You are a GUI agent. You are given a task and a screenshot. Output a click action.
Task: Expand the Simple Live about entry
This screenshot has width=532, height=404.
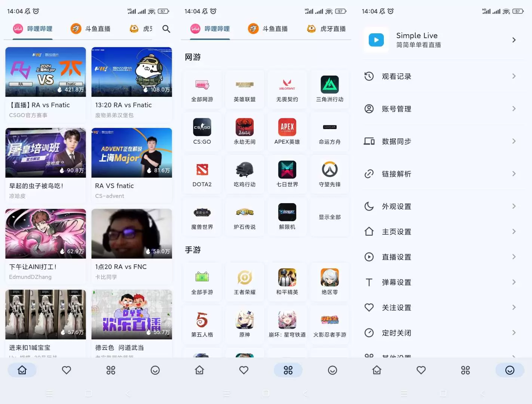(443, 40)
